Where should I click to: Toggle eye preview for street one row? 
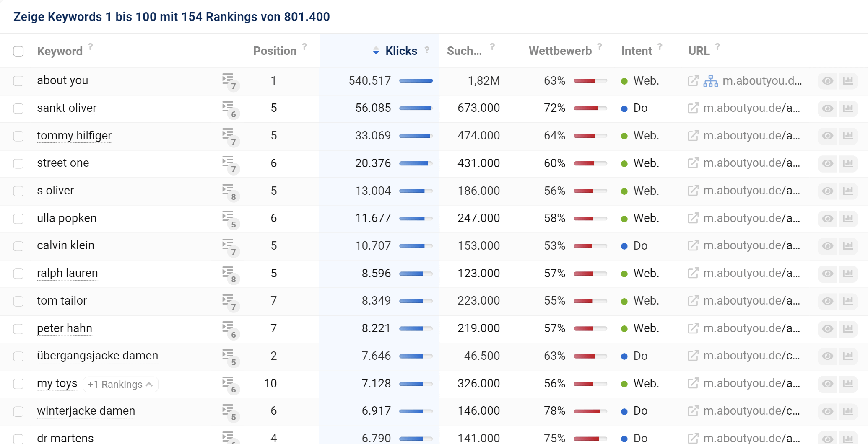pyautogui.click(x=827, y=163)
